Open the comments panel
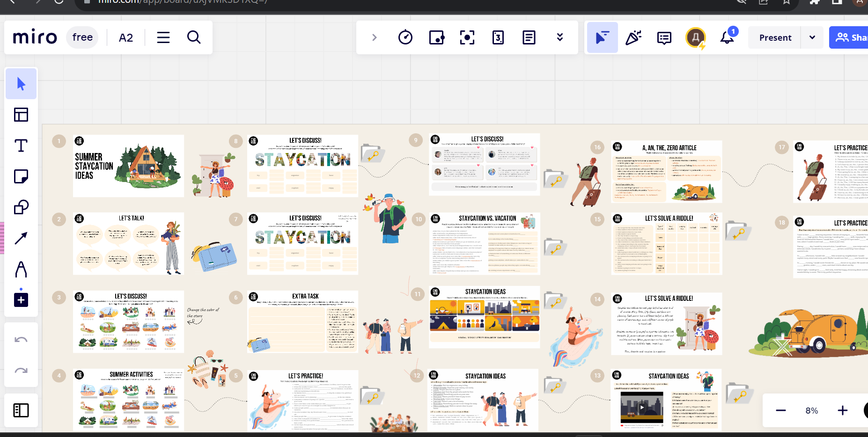The width and height of the screenshot is (868, 437). (664, 37)
